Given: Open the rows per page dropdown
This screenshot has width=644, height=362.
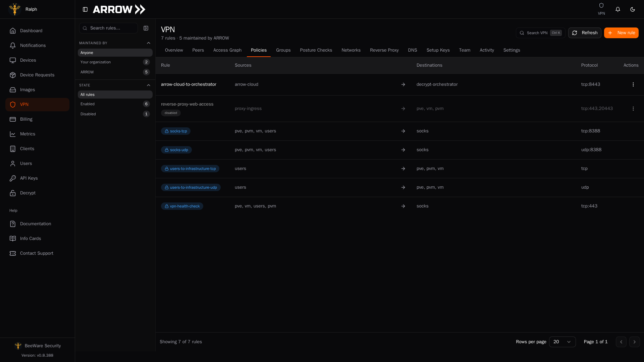Looking at the screenshot, I should (562, 342).
